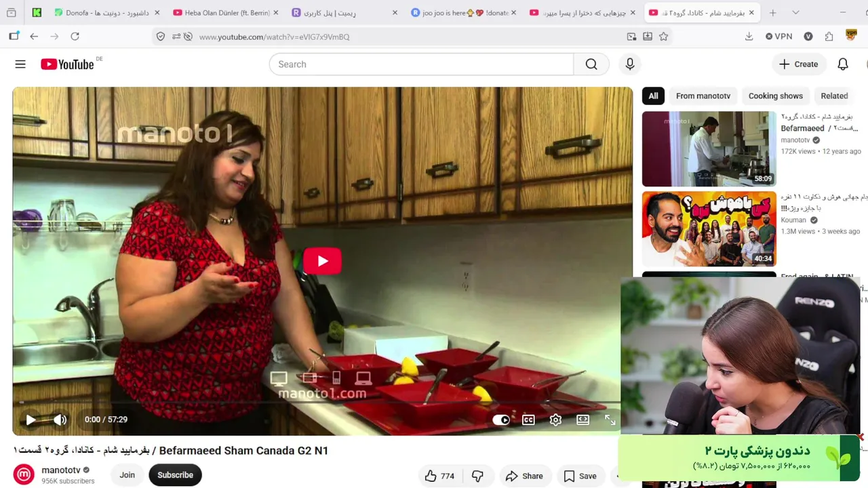Image resolution: width=868 pixels, height=488 pixels.
Task: Open the sidebar panel icon by the back button
Action: pos(14,37)
